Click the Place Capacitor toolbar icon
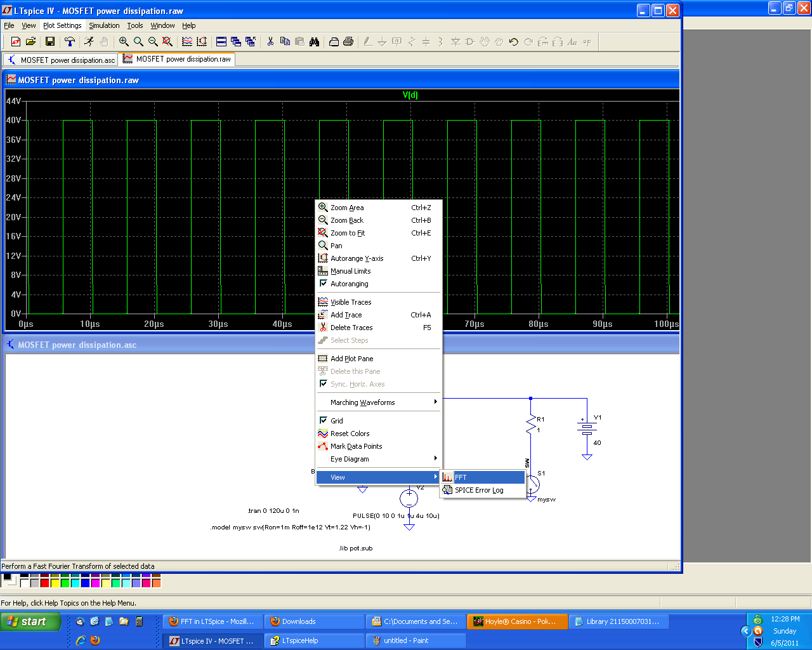This screenshot has height=650, width=812. [x=426, y=42]
